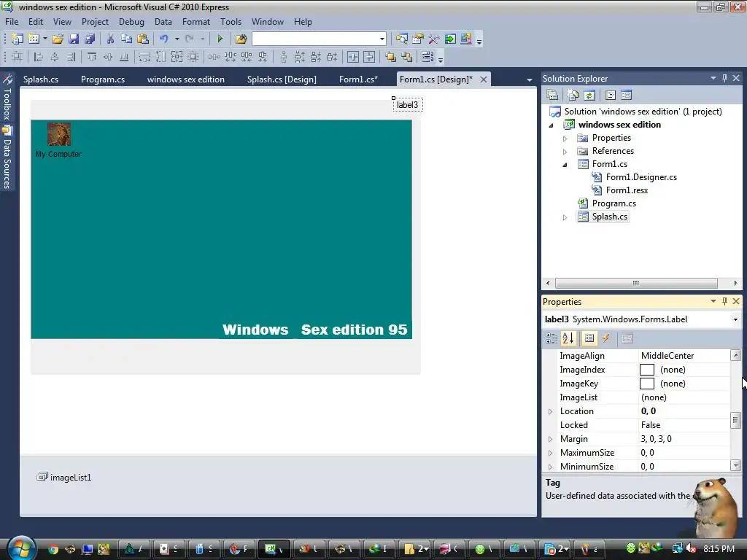
Task: Expand the Location property
Action: (x=551, y=411)
